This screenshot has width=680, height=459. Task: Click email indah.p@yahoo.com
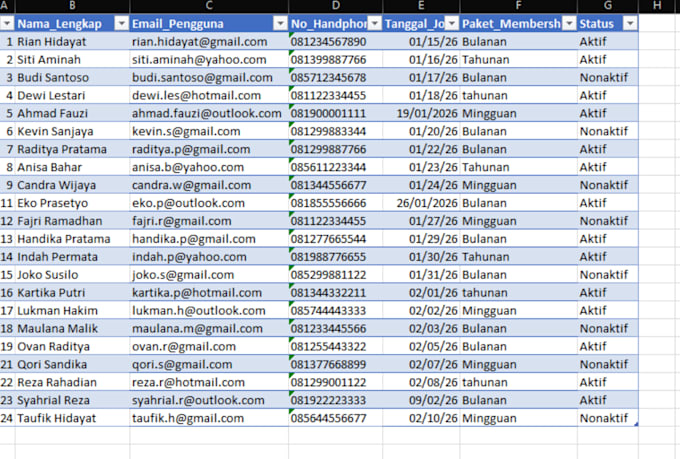[209, 257]
